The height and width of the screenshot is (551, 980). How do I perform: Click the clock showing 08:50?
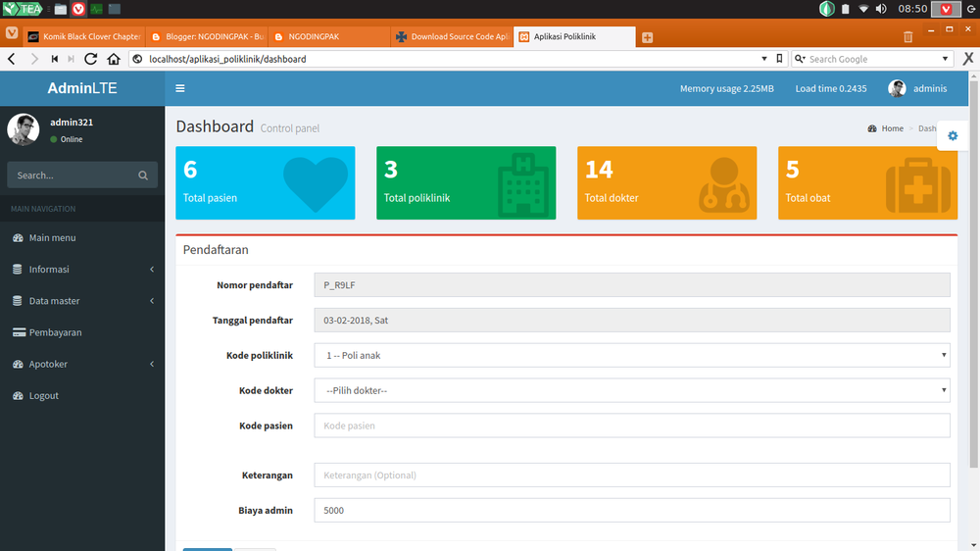[x=912, y=9]
